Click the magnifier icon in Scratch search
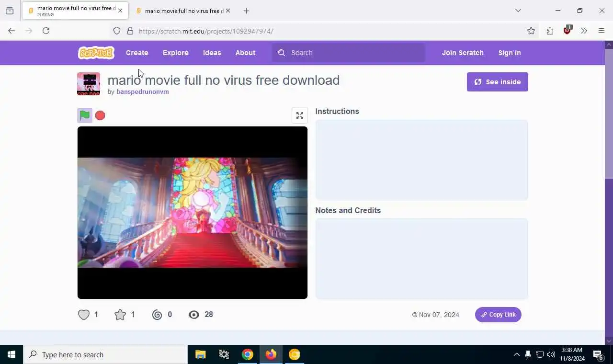The height and width of the screenshot is (364, 613). pos(282,53)
